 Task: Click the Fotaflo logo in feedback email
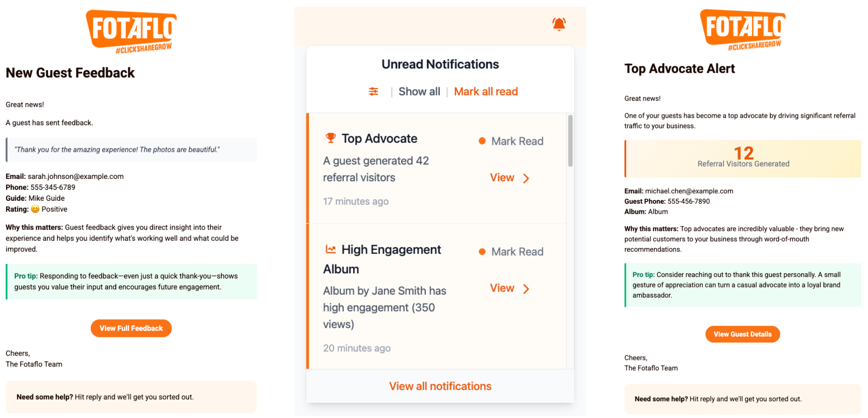pos(131,31)
